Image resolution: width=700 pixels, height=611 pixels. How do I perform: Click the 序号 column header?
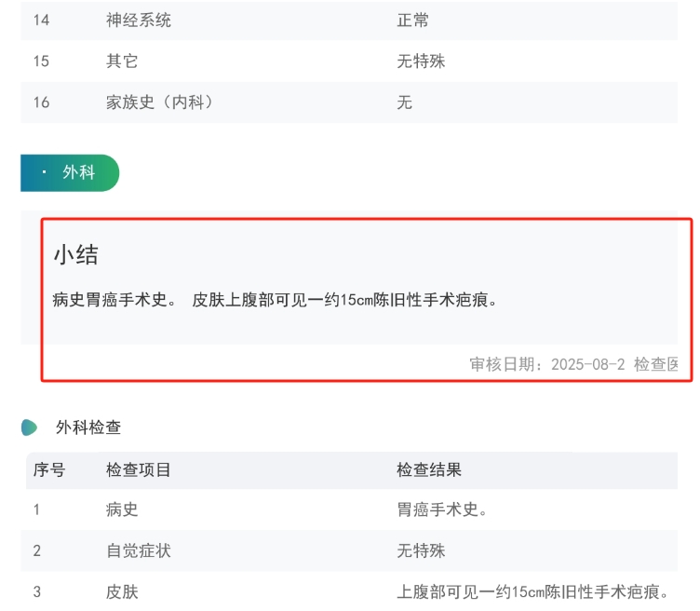tap(48, 470)
